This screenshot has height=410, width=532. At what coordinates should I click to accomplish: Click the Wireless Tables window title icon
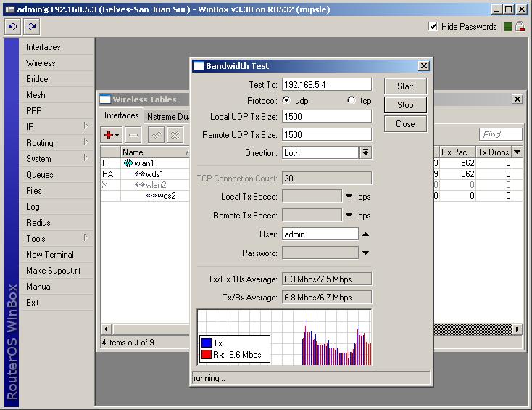pos(105,99)
